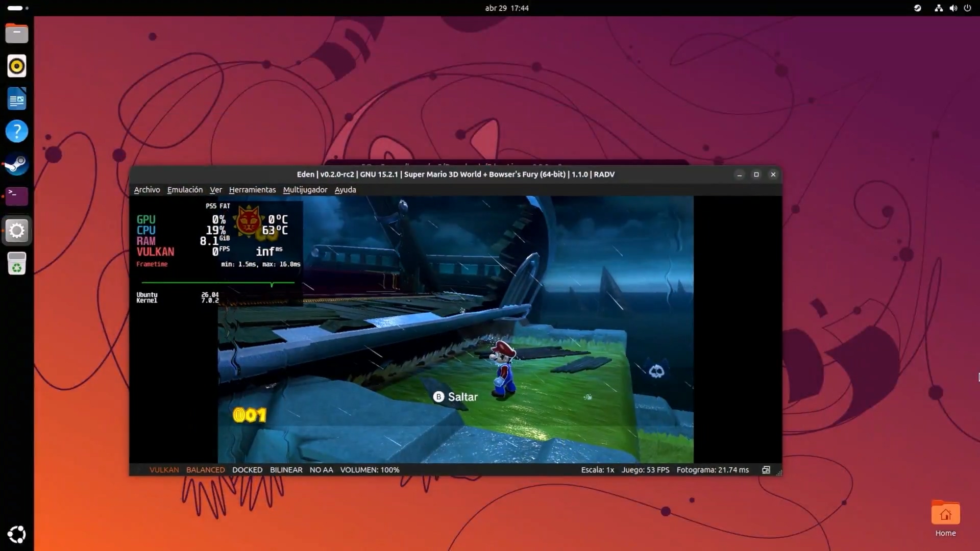
Task: Open the power menu icon in the top bar
Action: (967, 8)
